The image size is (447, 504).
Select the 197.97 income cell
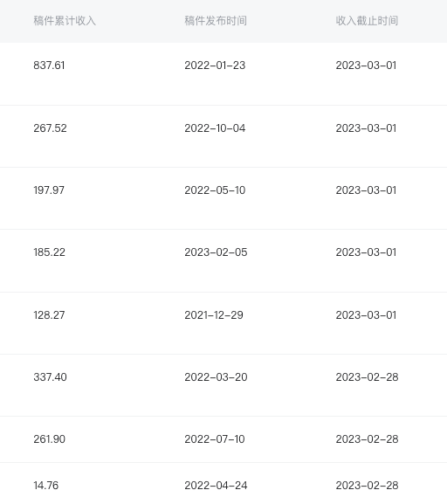tap(49, 190)
